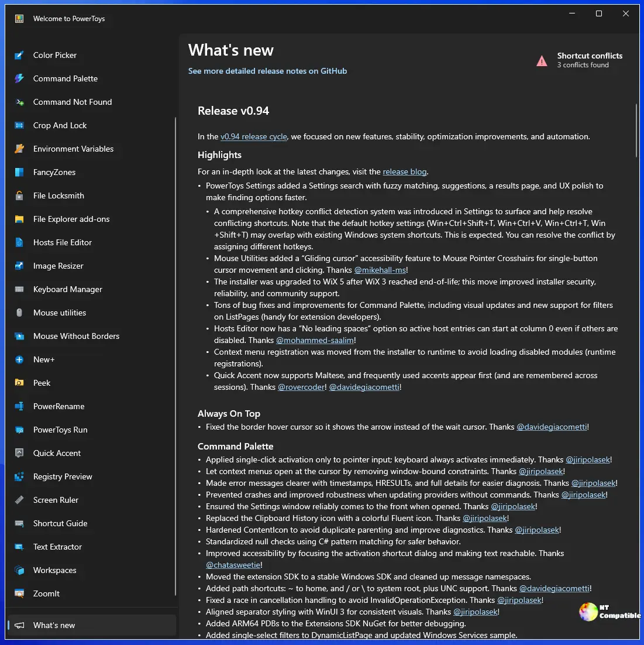Click the release notes vertical scrollbar

(636, 130)
